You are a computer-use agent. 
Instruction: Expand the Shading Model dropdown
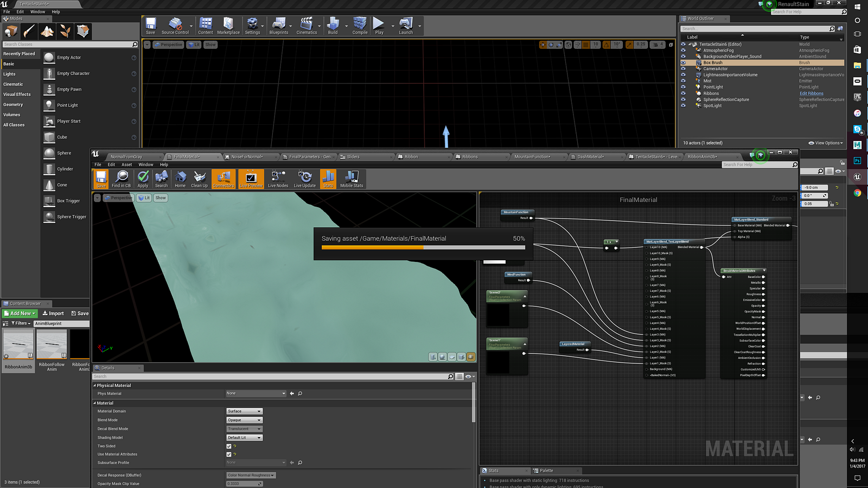[244, 438]
